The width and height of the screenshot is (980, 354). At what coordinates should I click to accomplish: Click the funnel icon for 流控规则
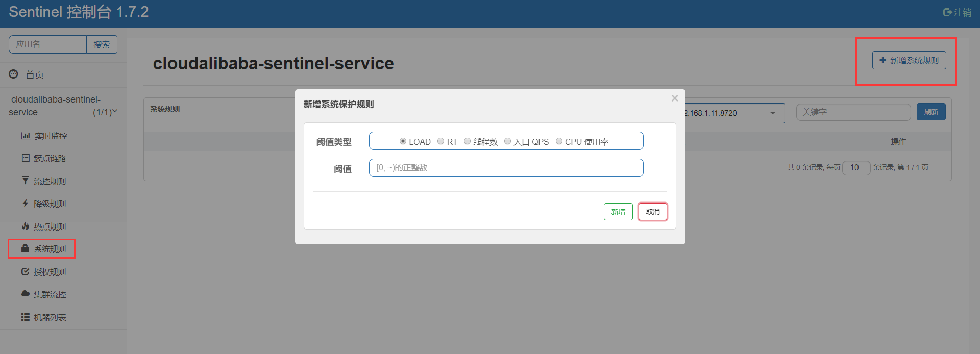25,181
